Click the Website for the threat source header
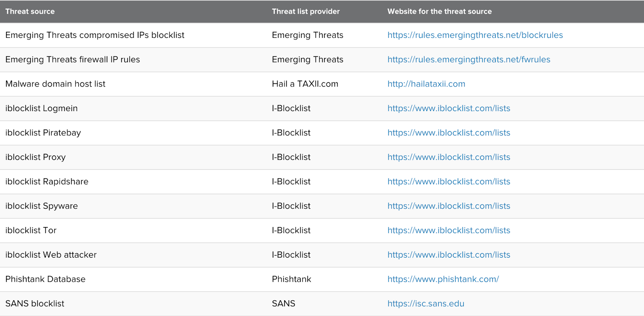644x316 pixels. (440, 11)
